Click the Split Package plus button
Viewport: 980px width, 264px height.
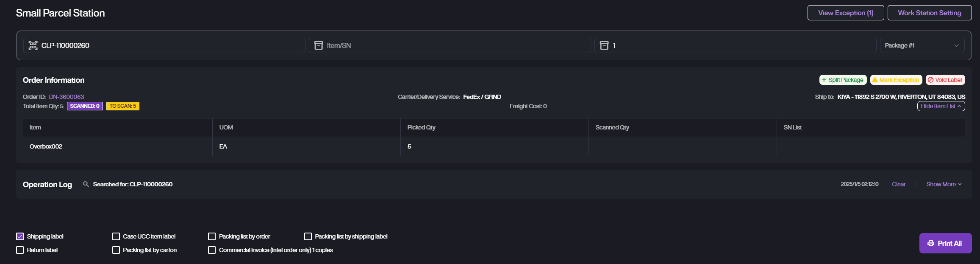click(x=842, y=80)
